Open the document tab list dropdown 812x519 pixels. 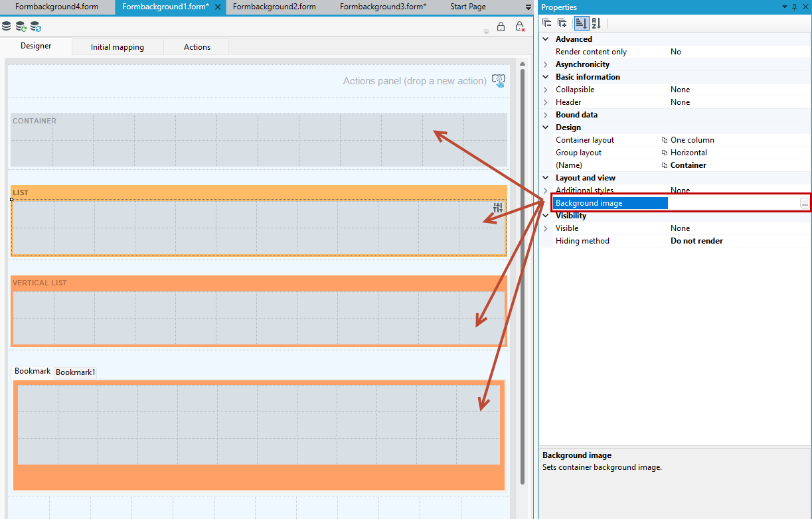528,7
